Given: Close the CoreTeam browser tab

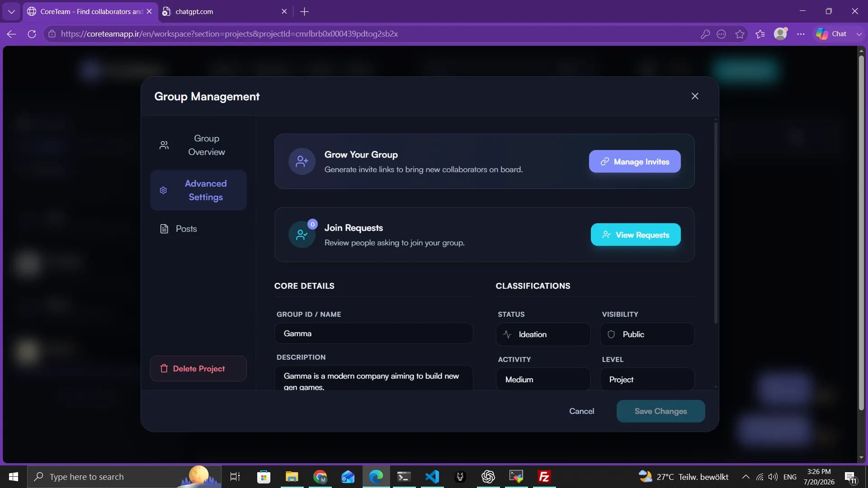Looking at the screenshot, I should [149, 11].
